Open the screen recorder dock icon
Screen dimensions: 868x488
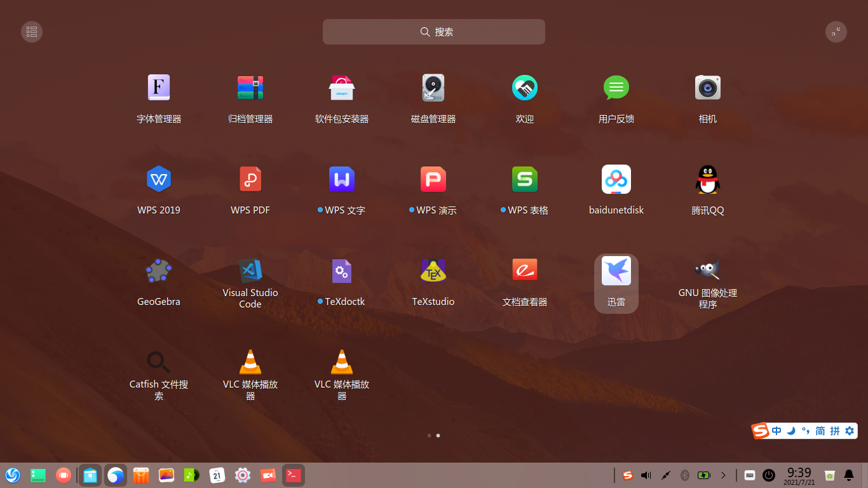(x=268, y=475)
